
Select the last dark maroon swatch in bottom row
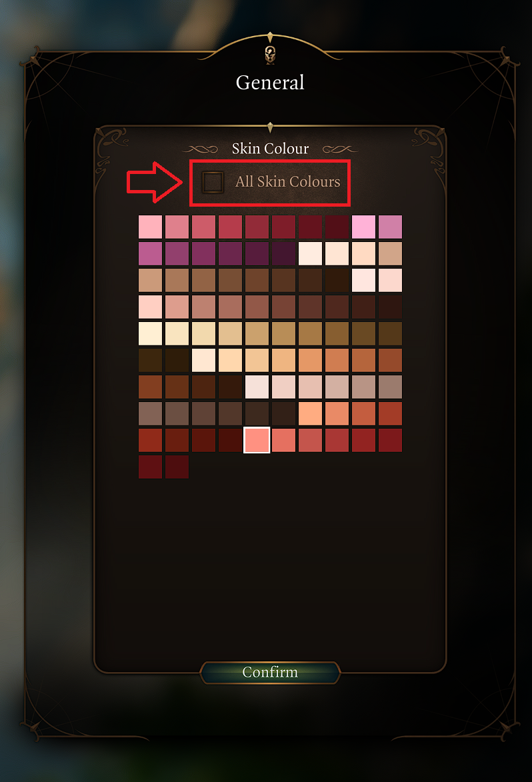177,467
